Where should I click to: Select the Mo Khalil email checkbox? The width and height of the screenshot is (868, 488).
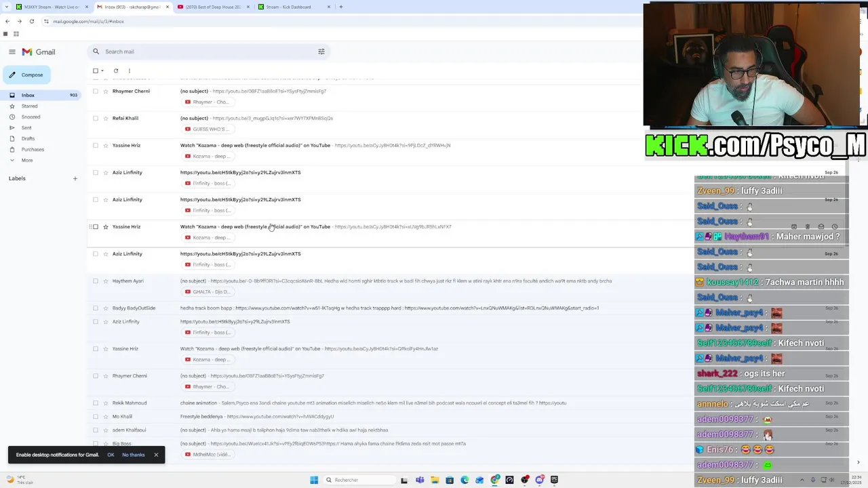[x=96, y=416]
